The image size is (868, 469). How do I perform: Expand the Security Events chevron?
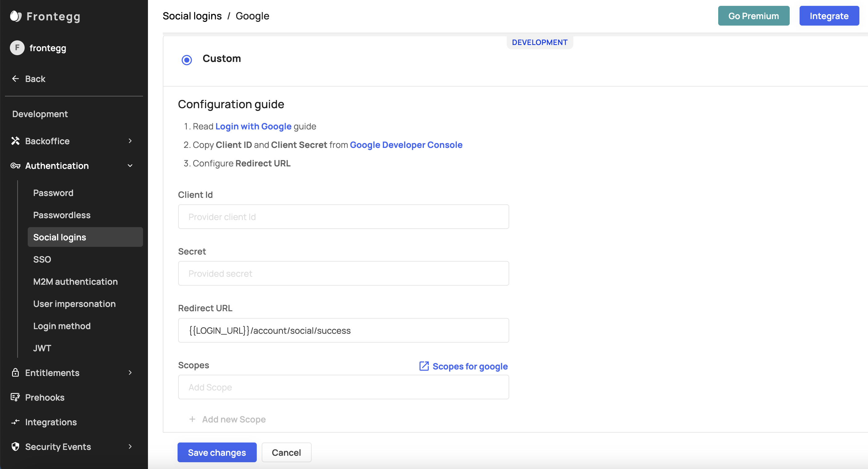pyautogui.click(x=130, y=447)
